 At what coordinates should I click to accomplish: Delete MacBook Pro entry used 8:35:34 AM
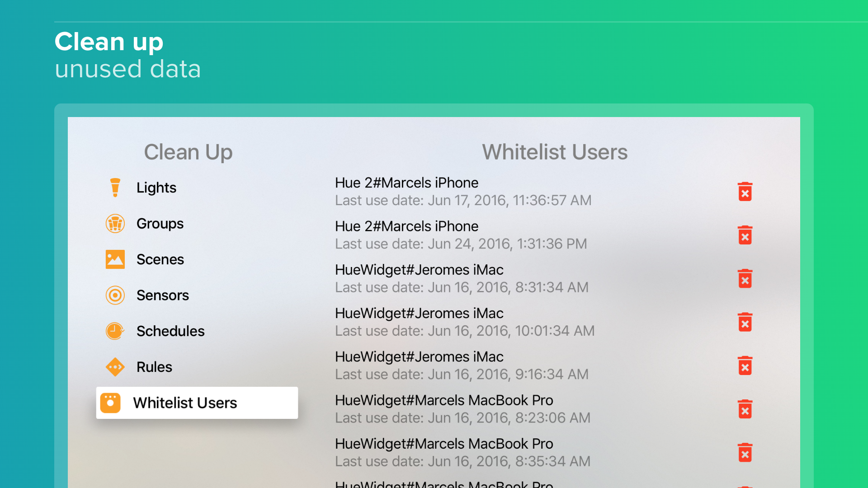(745, 452)
